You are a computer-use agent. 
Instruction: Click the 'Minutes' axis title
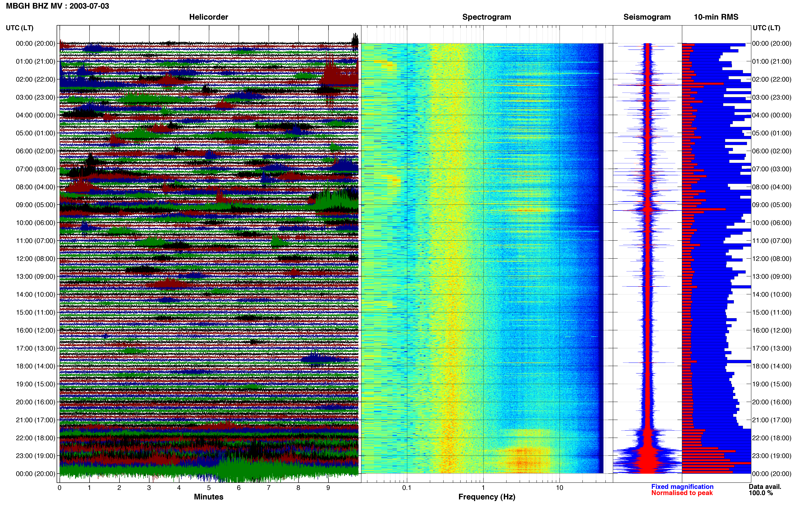click(x=209, y=497)
